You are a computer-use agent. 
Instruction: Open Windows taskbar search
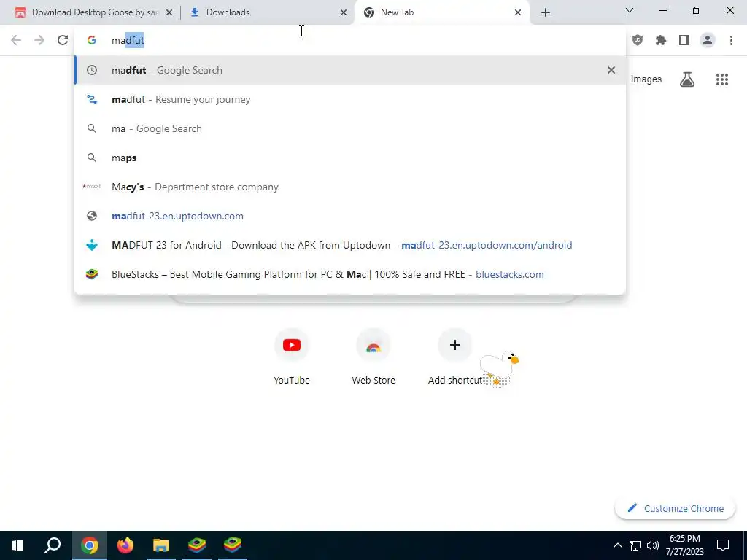click(x=53, y=545)
